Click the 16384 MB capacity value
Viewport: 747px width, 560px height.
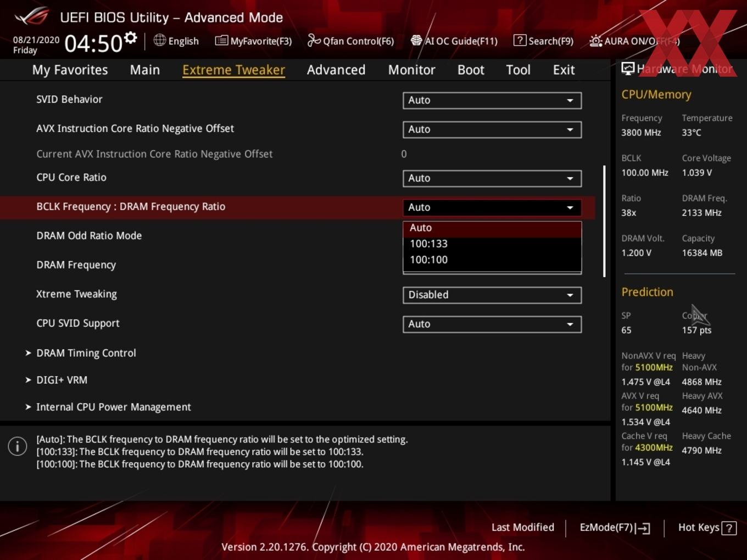point(702,253)
